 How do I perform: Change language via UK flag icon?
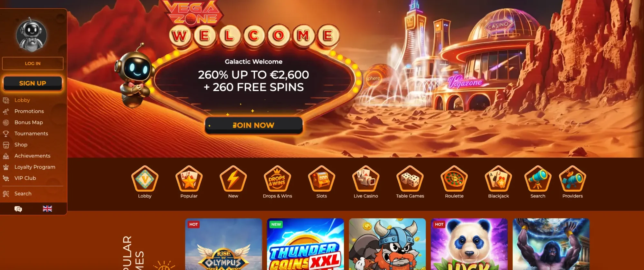point(47,209)
